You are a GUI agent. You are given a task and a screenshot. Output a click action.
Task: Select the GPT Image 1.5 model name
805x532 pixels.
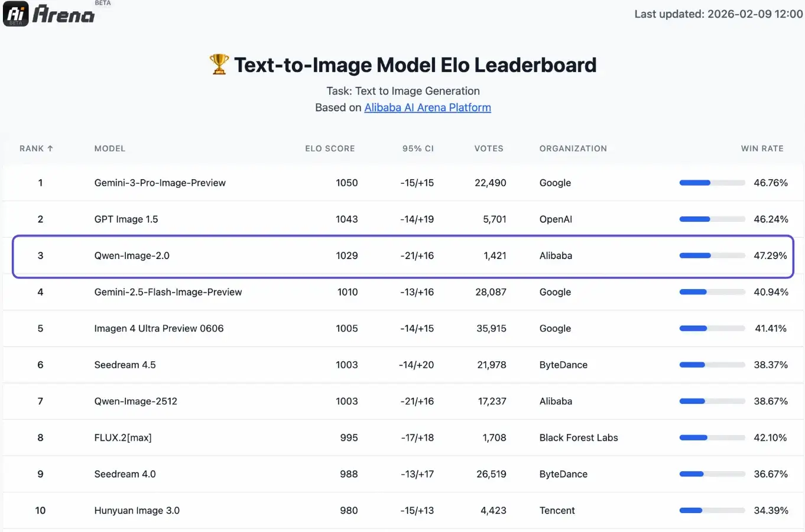click(x=126, y=219)
